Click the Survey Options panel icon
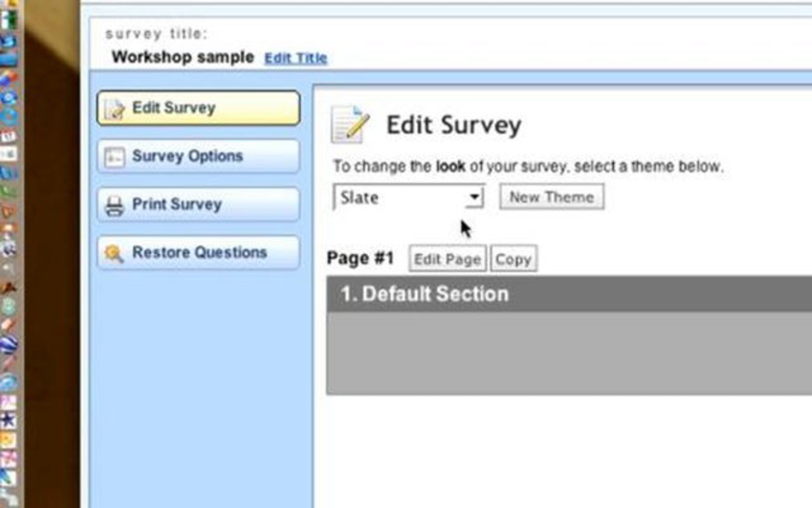The image size is (812, 508). click(114, 157)
